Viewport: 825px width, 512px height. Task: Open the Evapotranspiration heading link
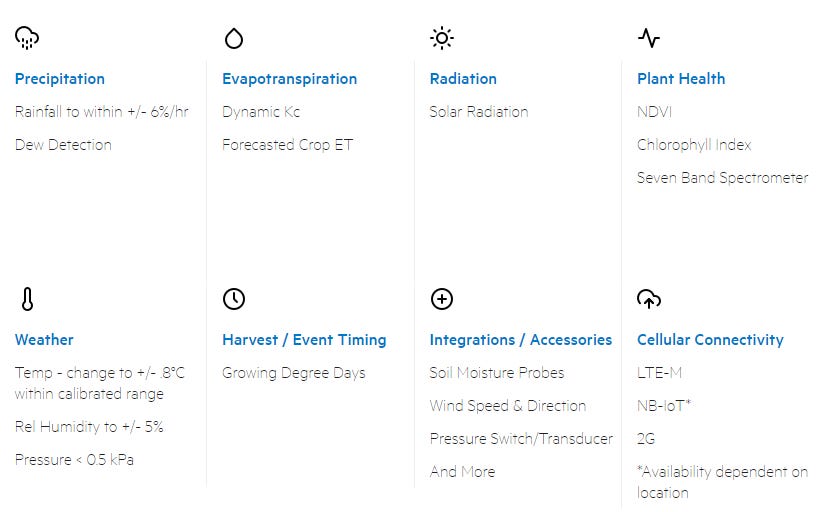click(290, 79)
